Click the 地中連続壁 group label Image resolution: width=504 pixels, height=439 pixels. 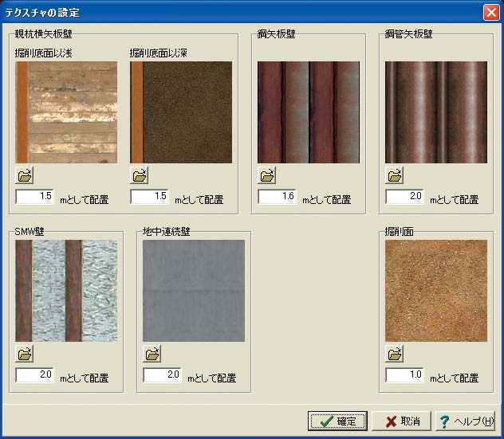click(x=167, y=232)
